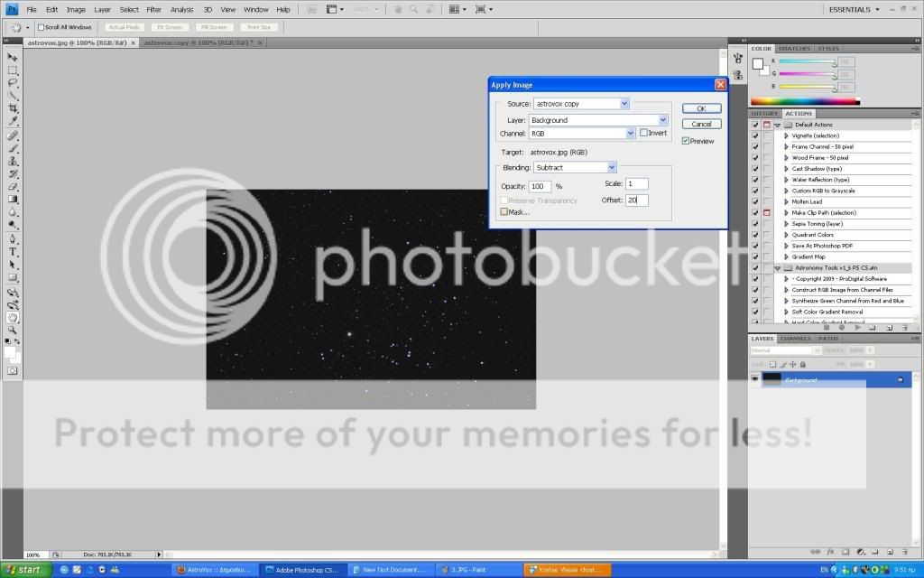The height and width of the screenshot is (578, 924).
Task: Toggle the Preview checkbox
Action: click(686, 141)
